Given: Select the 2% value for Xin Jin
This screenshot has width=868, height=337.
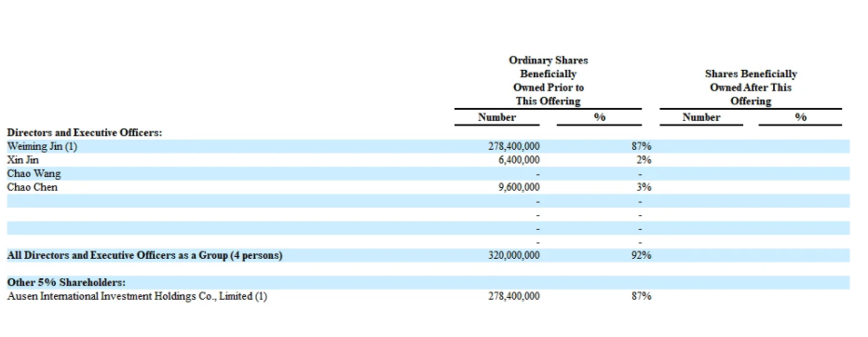Looking at the screenshot, I should click(x=644, y=160).
